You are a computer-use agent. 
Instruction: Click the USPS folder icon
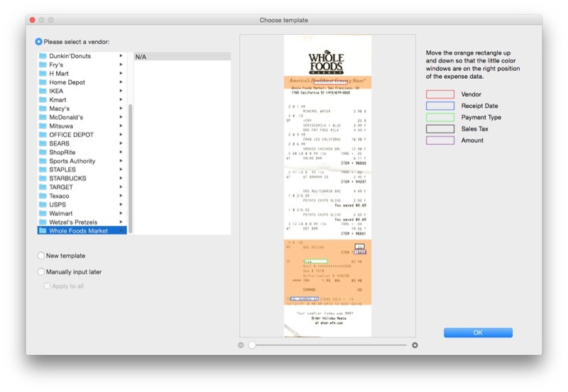coord(43,205)
